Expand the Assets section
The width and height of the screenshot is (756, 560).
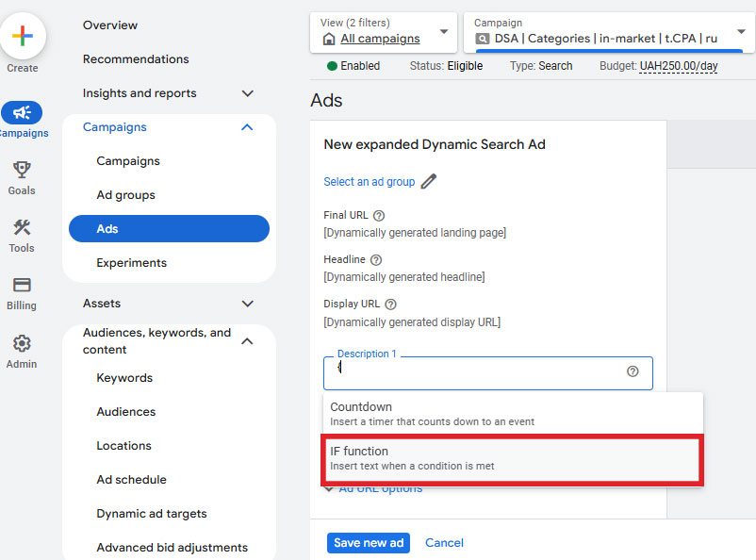[x=247, y=304]
